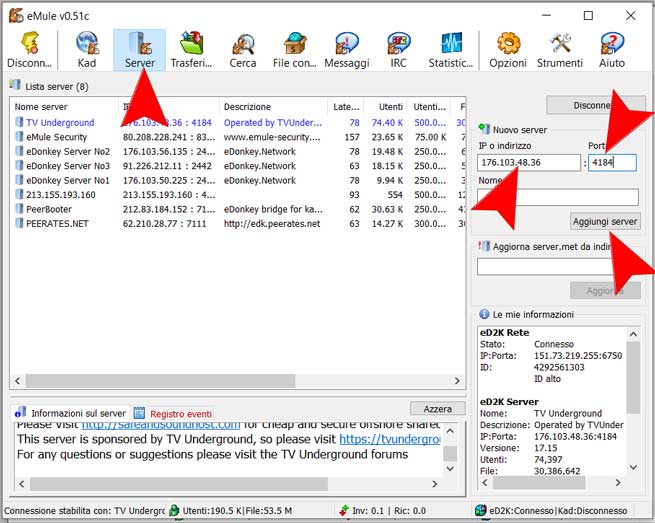Click the 30.63 K users cell
The width and height of the screenshot is (655, 523).
(387, 209)
